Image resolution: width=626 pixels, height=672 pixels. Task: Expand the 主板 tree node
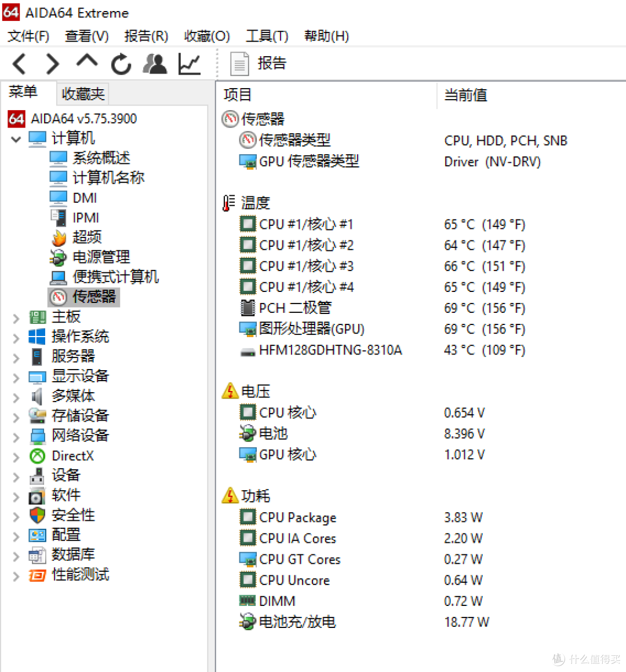16,318
